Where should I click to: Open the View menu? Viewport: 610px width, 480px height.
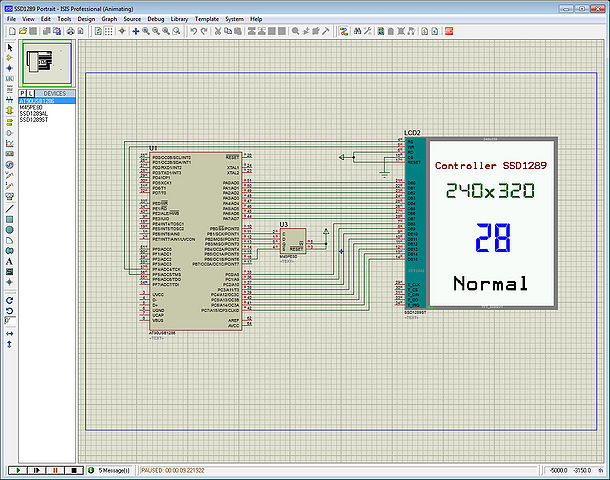[x=28, y=19]
